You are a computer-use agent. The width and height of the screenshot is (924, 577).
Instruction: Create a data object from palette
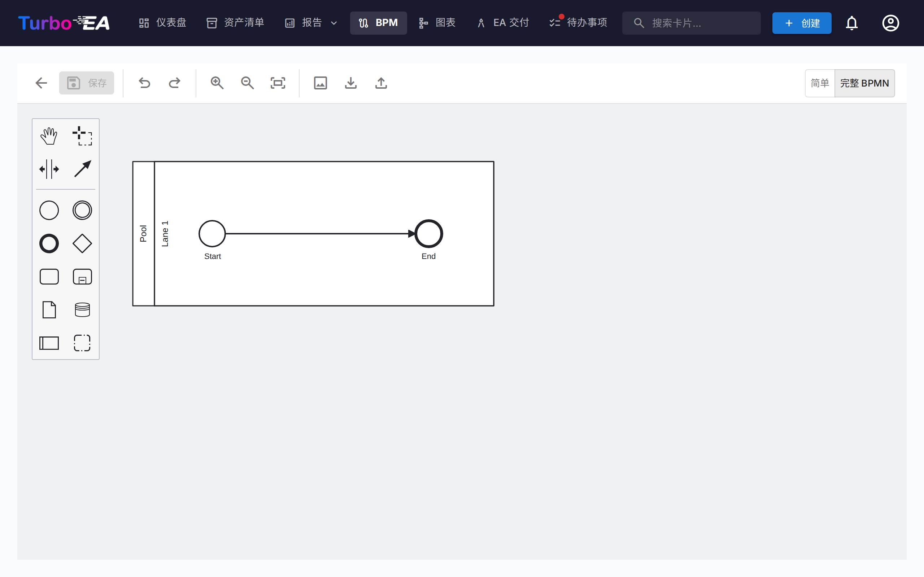point(49,310)
